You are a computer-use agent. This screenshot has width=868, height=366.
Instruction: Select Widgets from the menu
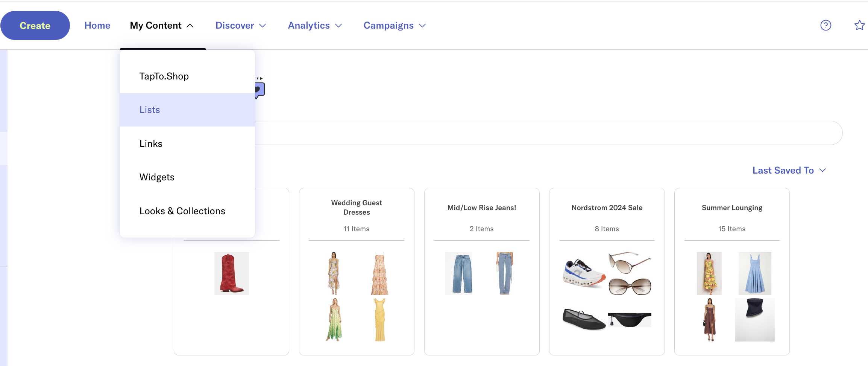tap(187, 177)
